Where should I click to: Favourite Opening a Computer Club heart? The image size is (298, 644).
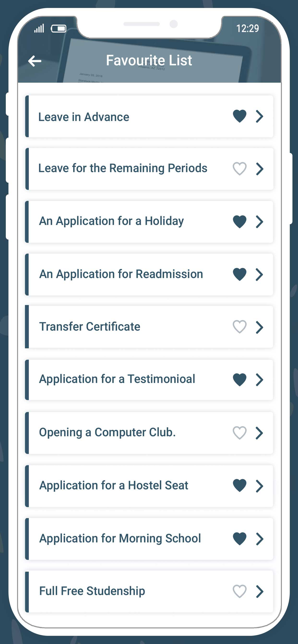point(240,433)
